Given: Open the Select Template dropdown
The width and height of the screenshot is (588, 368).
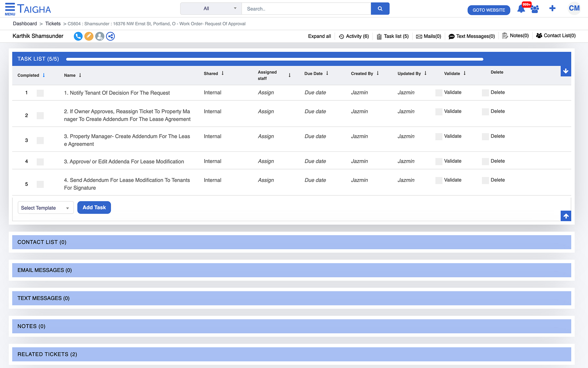Looking at the screenshot, I should [45, 208].
